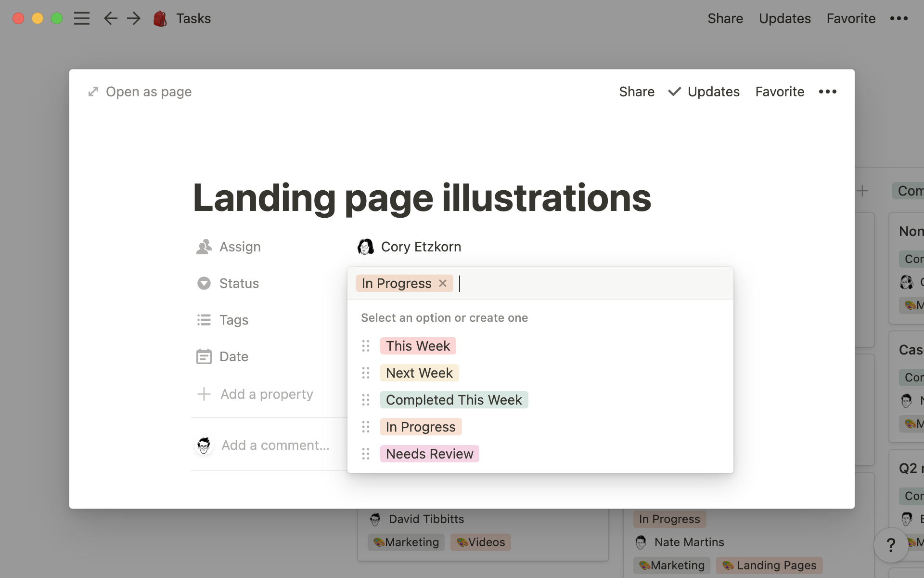Screen dimensions: 924x578
Task: Toggle the Favorite option in modal
Action: tap(779, 91)
